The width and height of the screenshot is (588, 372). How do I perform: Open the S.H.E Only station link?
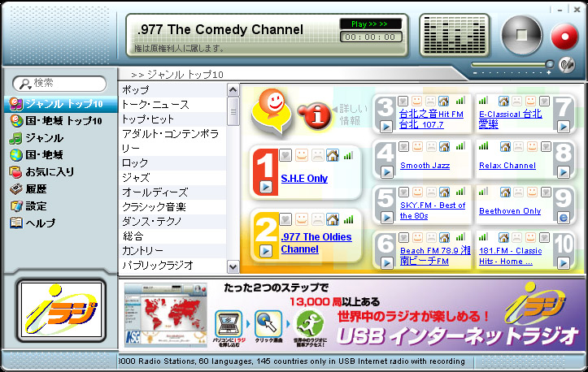[x=304, y=179]
